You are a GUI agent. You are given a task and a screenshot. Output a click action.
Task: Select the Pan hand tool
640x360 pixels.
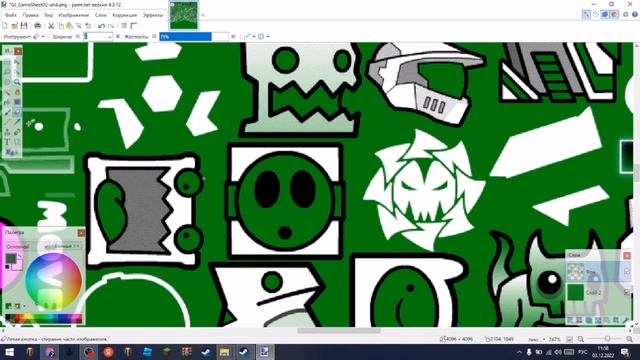click(x=17, y=92)
